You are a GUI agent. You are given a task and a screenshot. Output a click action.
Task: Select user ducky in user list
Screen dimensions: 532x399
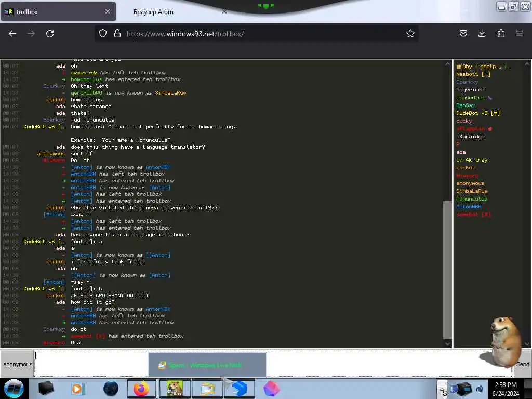(x=464, y=121)
